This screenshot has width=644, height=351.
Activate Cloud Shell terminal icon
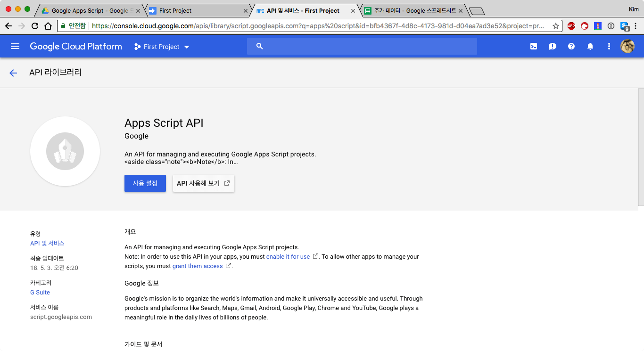click(534, 46)
